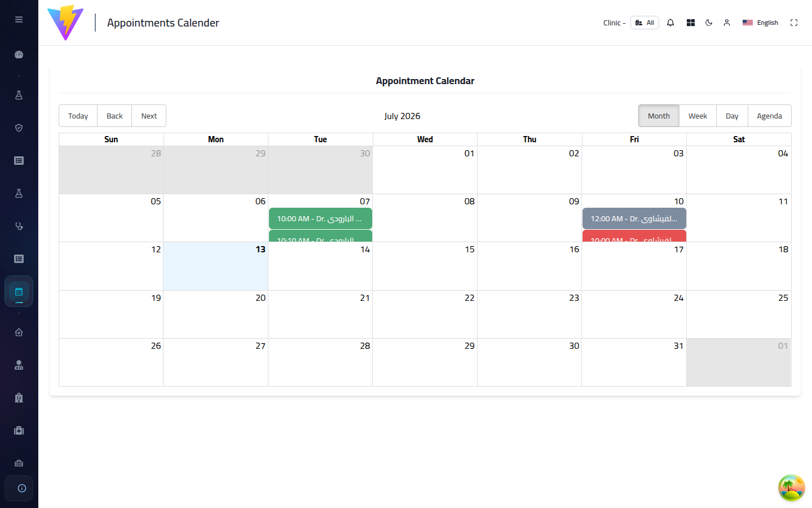Click the list icon directly below the stethoscope icon
Image resolution: width=812 pixels, height=508 pixels.
tap(19, 259)
